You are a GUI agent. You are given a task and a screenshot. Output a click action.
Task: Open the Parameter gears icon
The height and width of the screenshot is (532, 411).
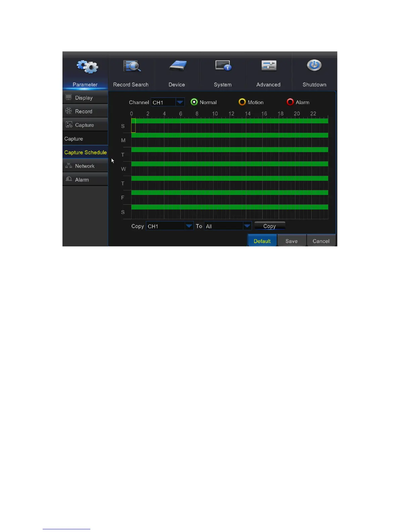coord(87,67)
